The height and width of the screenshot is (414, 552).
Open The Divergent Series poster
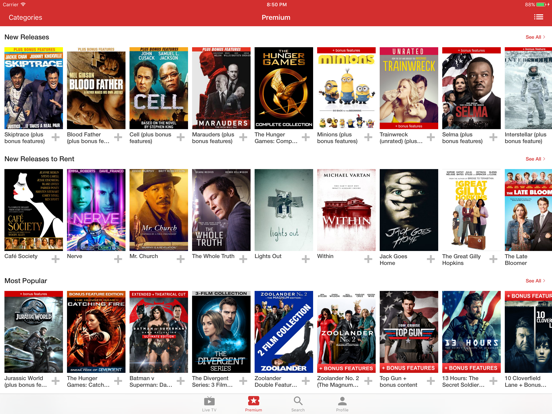coord(221,332)
